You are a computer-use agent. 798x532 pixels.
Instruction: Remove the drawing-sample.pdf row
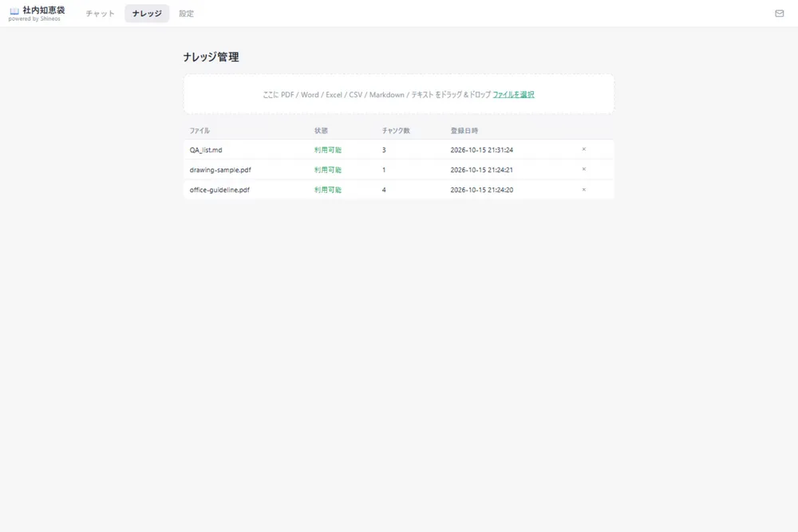(584, 169)
